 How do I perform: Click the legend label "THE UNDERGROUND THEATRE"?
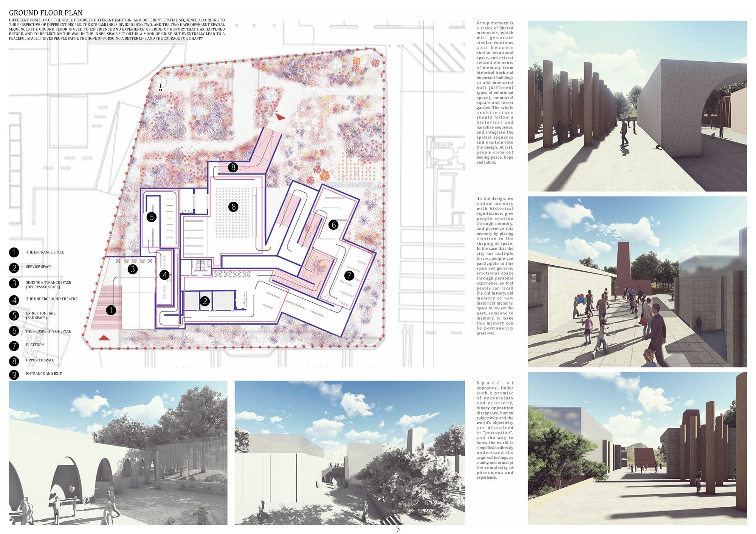point(52,299)
